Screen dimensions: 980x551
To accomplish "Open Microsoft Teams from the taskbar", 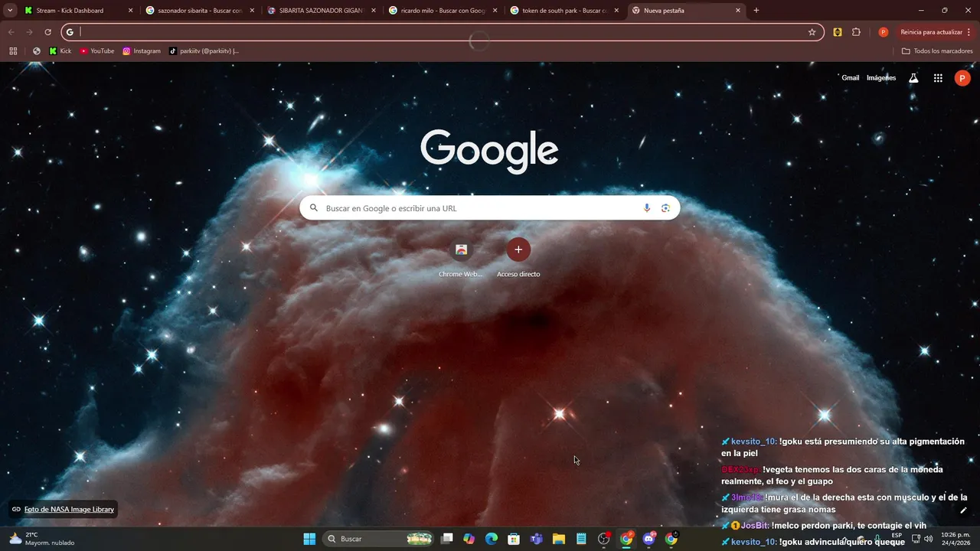I will tap(537, 539).
